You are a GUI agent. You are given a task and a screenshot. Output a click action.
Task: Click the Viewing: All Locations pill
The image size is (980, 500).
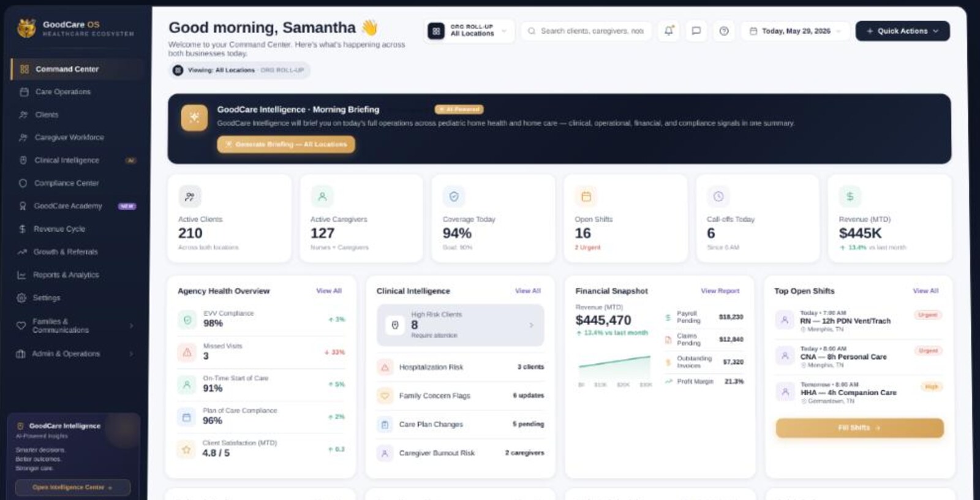coord(239,70)
